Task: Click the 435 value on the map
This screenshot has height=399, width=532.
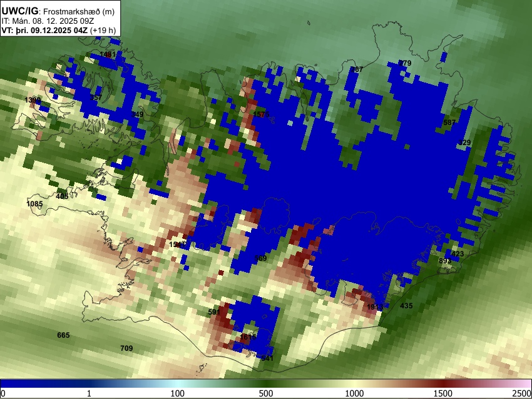Action: [406, 306]
